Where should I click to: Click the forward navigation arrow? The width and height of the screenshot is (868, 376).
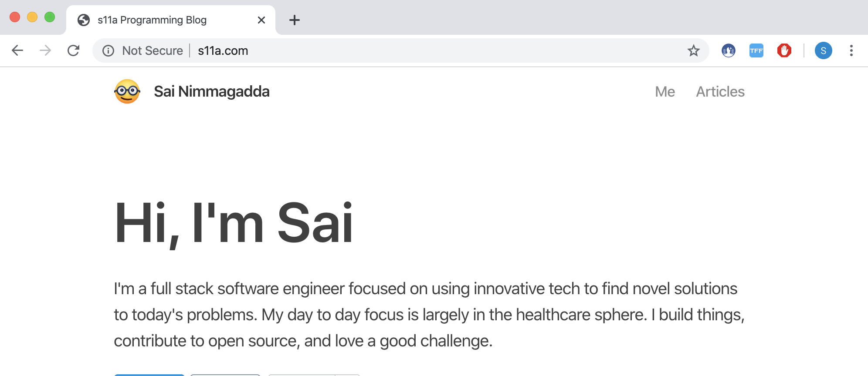click(45, 50)
